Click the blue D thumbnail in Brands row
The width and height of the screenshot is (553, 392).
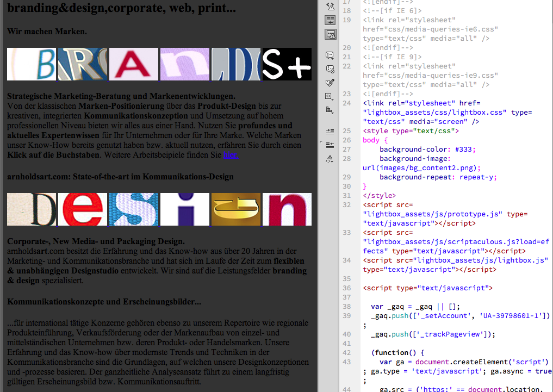point(236,64)
